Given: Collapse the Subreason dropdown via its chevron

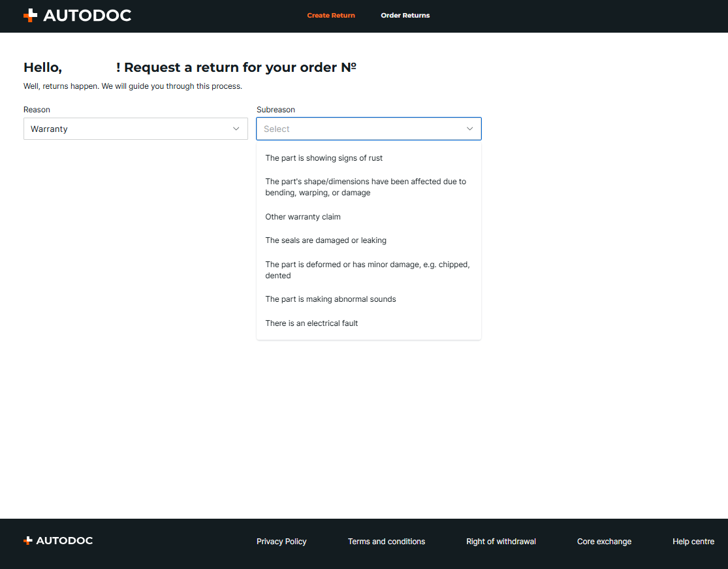Looking at the screenshot, I should tap(469, 129).
